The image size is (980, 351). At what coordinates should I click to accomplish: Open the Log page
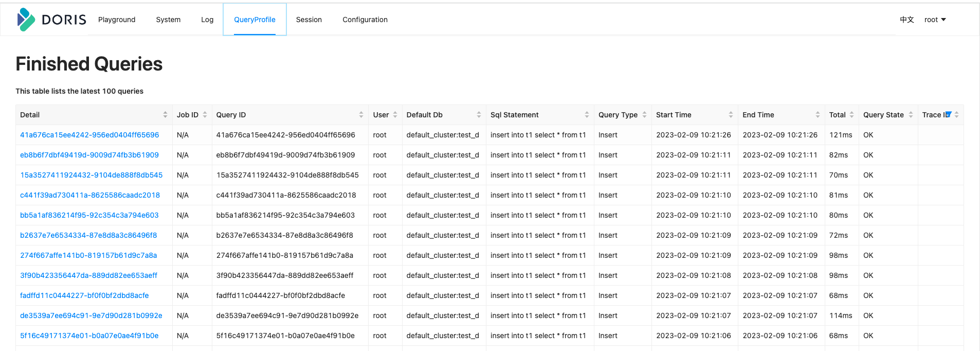point(207,20)
